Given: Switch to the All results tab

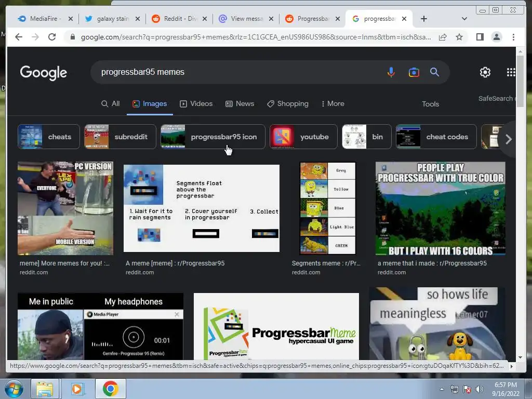Looking at the screenshot, I should pos(111,104).
